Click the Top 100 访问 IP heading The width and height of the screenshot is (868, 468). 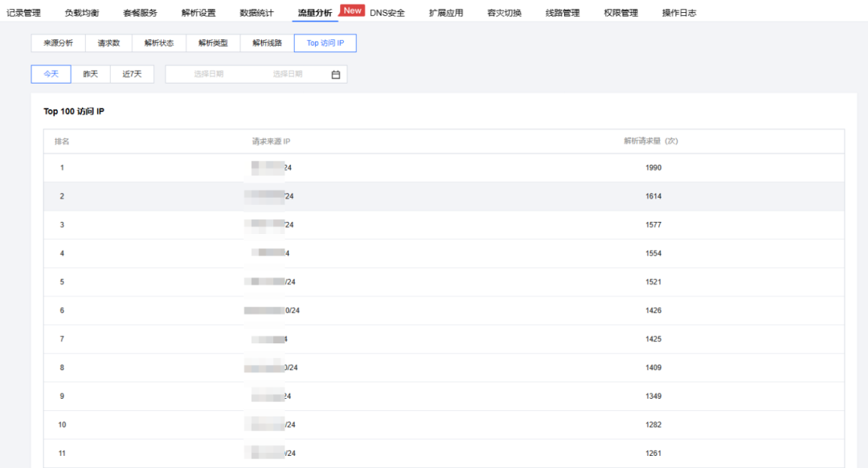74,111
